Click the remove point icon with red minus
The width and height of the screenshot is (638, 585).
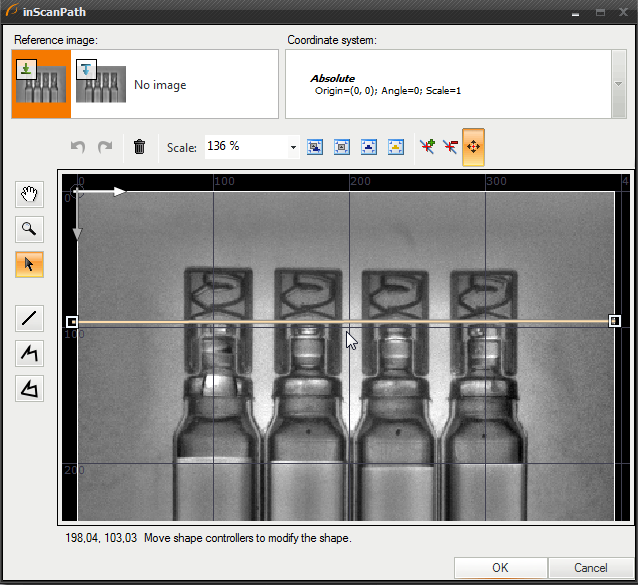coord(450,147)
